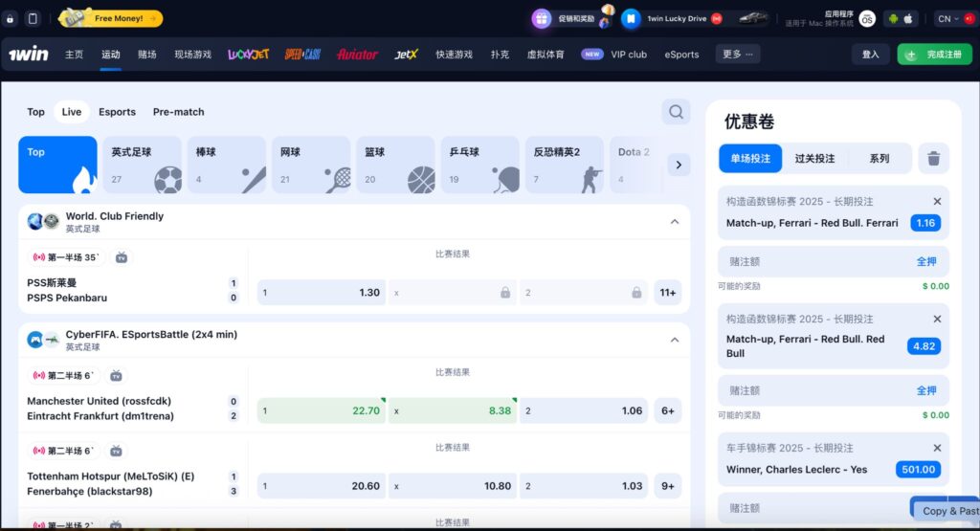Click 全押 for Red Bull 4.82 bet
980x531 pixels.
coord(926,390)
